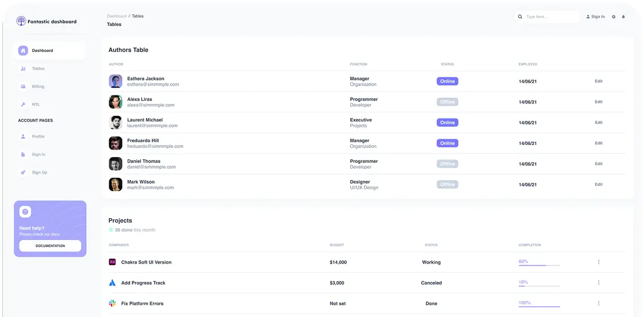
Task: Open notifications bell icon
Action: point(623,17)
